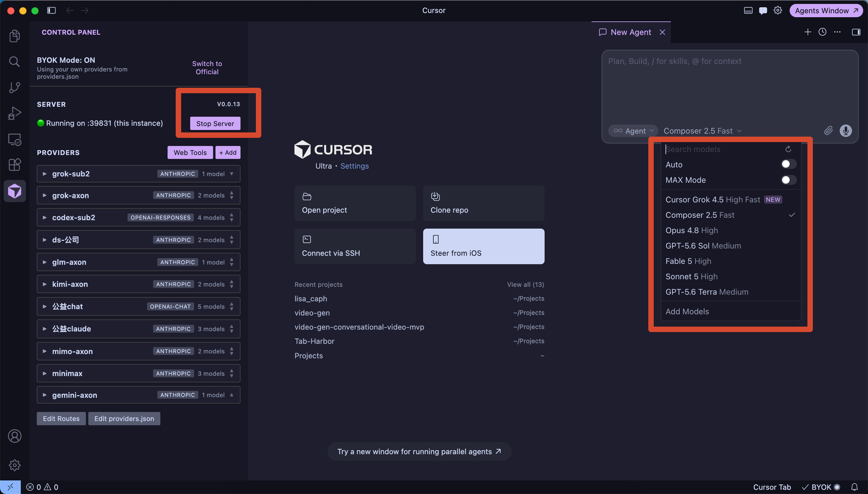Open the Manage gear icon at bottom left
The image size is (868, 494).
(x=14, y=465)
